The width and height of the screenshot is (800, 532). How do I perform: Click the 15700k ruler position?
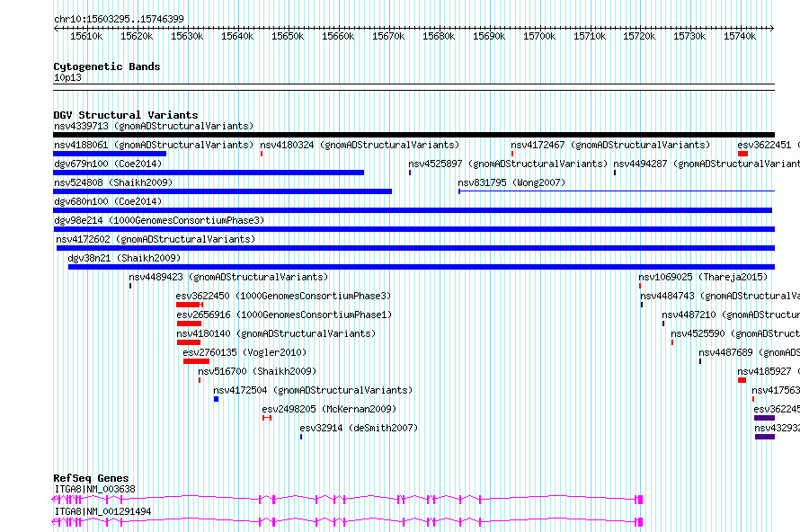pos(538,36)
